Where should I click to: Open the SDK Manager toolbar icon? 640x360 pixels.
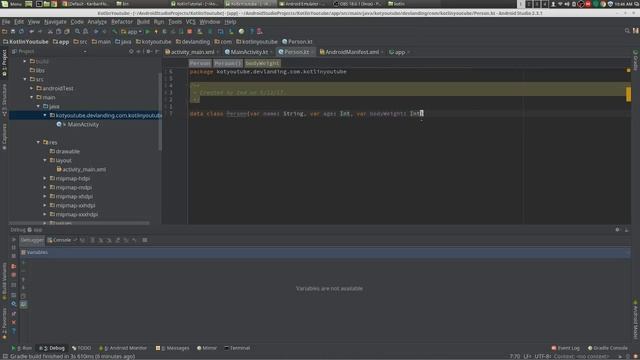pyautogui.click(x=231, y=31)
